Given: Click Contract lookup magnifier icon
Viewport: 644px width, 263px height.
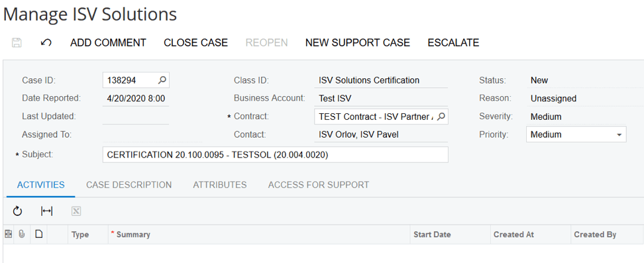Looking at the screenshot, I should [x=441, y=117].
